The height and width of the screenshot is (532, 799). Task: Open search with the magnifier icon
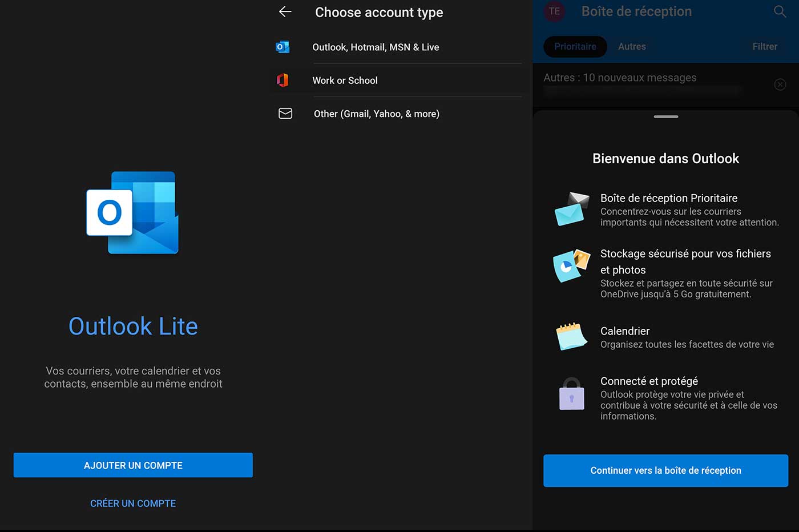tap(780, 11)
